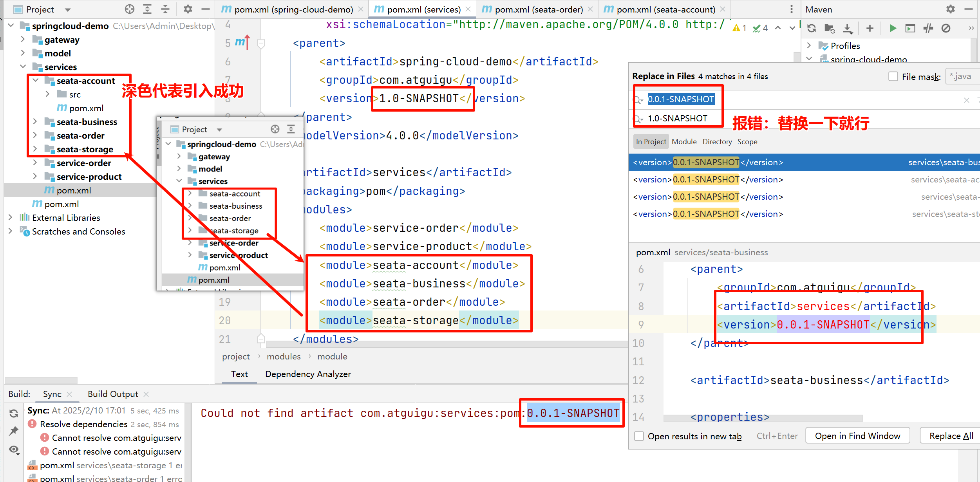Open Dependency Analyzer tab
Screen dimensions: 980x482
pos(308,374)
